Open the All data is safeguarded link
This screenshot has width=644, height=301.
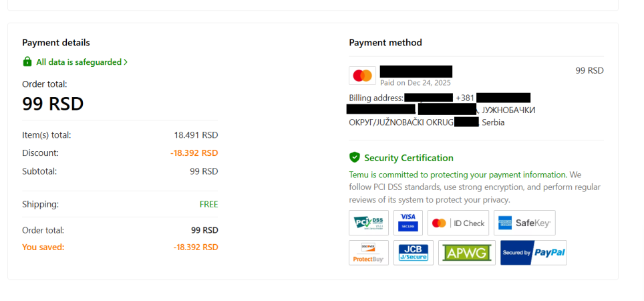(x=78, y=62)
